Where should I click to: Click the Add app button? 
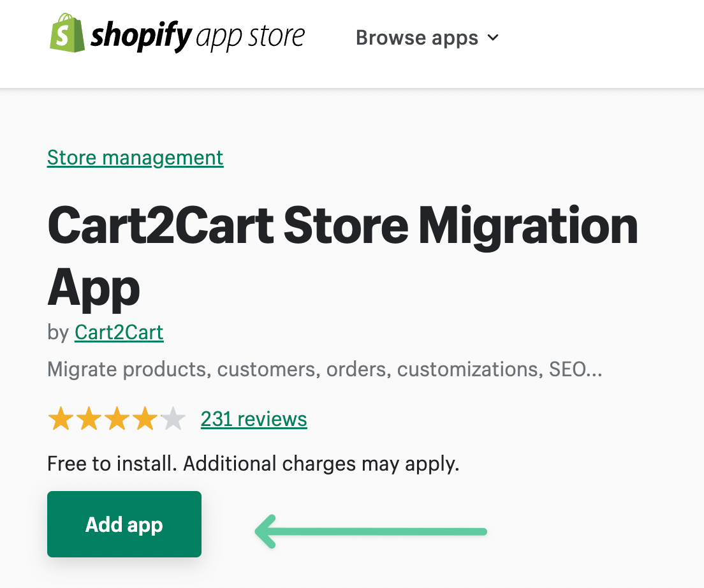(x=124, y=524)
